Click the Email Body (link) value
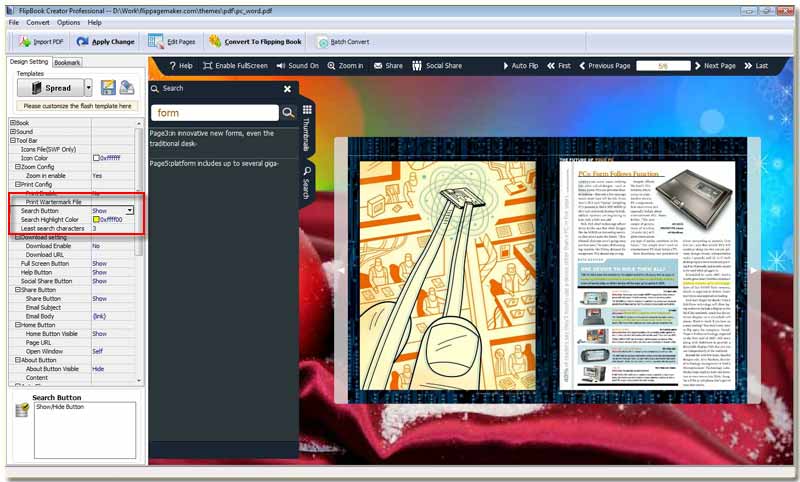 pos(99,316)
